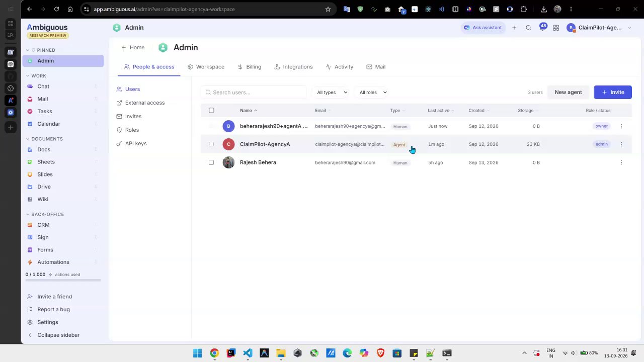Click the blue Invite button

612,93
